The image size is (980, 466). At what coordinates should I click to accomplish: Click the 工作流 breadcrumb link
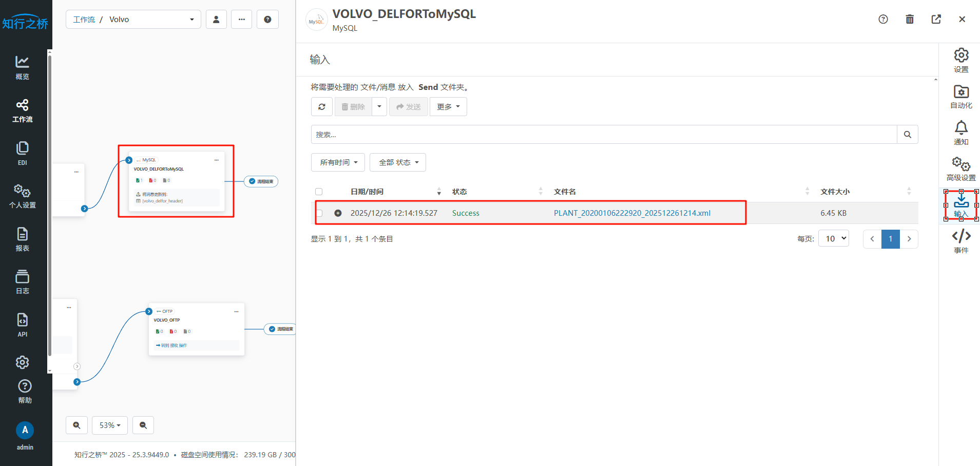click(x=84, y=20)
